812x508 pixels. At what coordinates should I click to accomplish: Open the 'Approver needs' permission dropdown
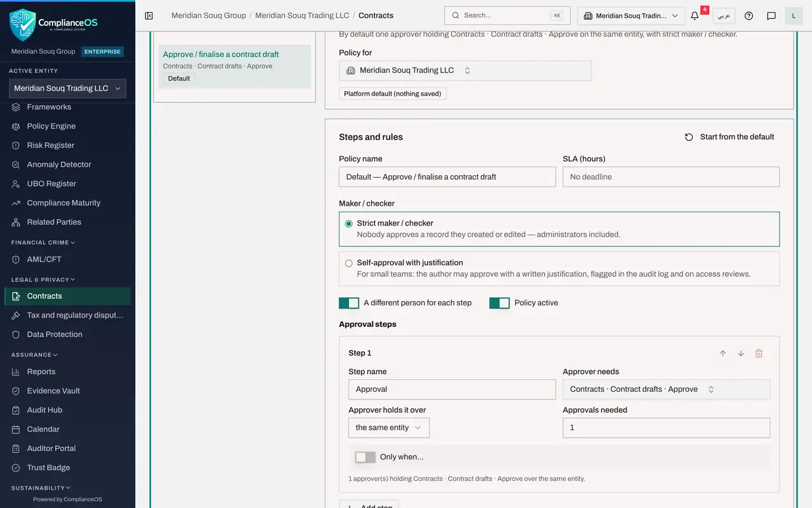click(666, 389)
